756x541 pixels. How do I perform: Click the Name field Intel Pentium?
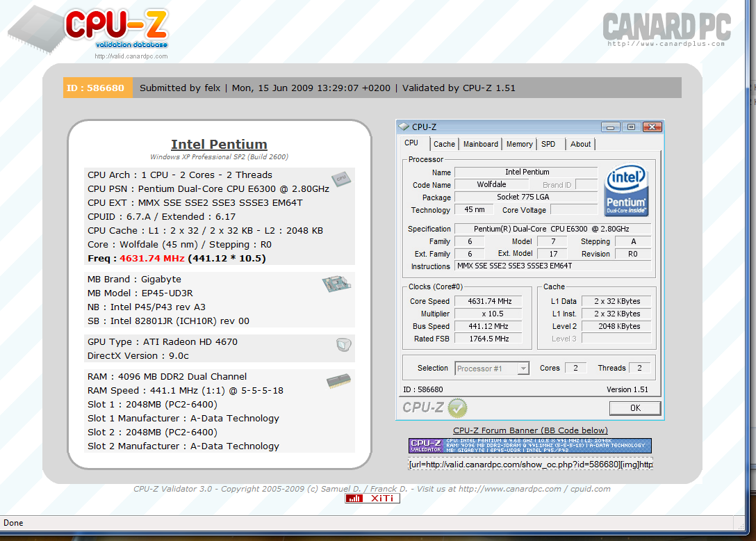(x=526, y=172)
